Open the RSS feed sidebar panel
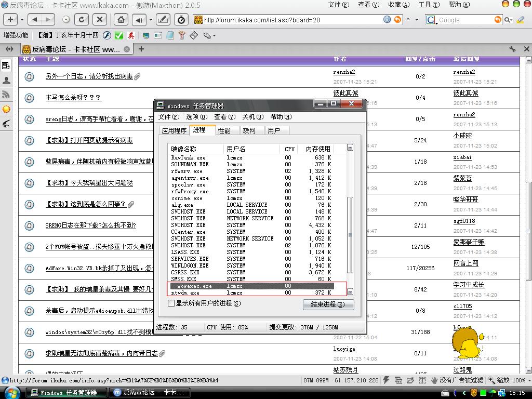Screen dimensions: 532x399 click(6, 95)
